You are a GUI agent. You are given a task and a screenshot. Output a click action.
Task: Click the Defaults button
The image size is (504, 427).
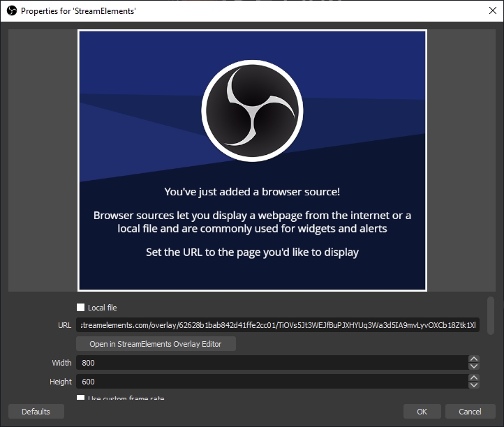coord(36,412)
